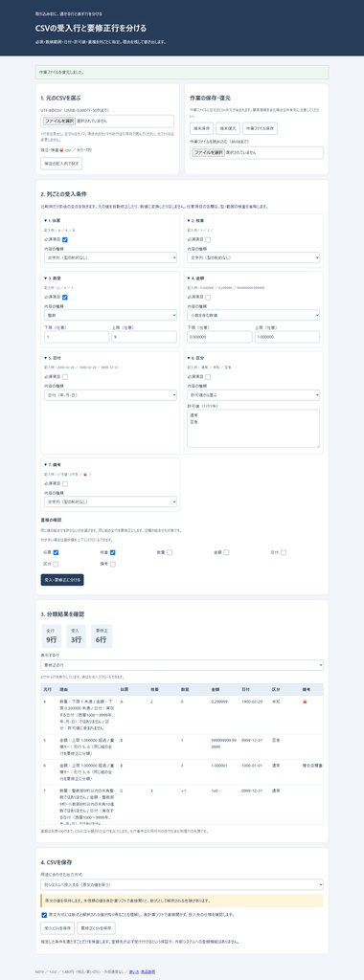Check 備考 in the 重複の確認 list
The image size is (364, 980).
(x=113, y=564)
